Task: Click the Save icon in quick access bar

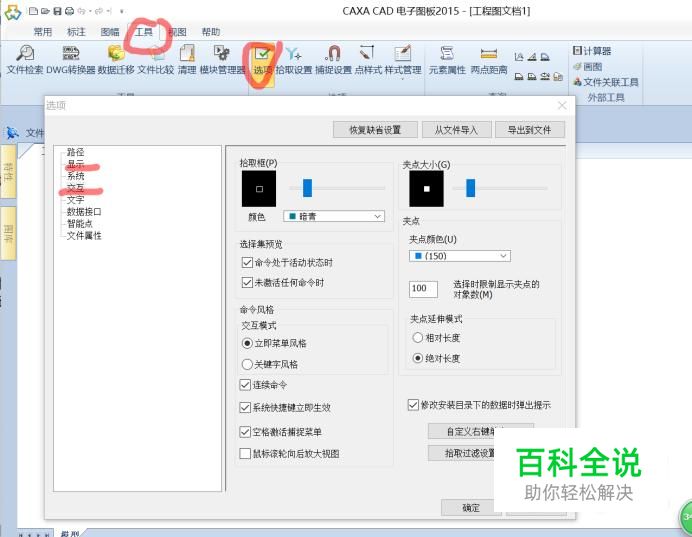Action: [x=57, y=11]
